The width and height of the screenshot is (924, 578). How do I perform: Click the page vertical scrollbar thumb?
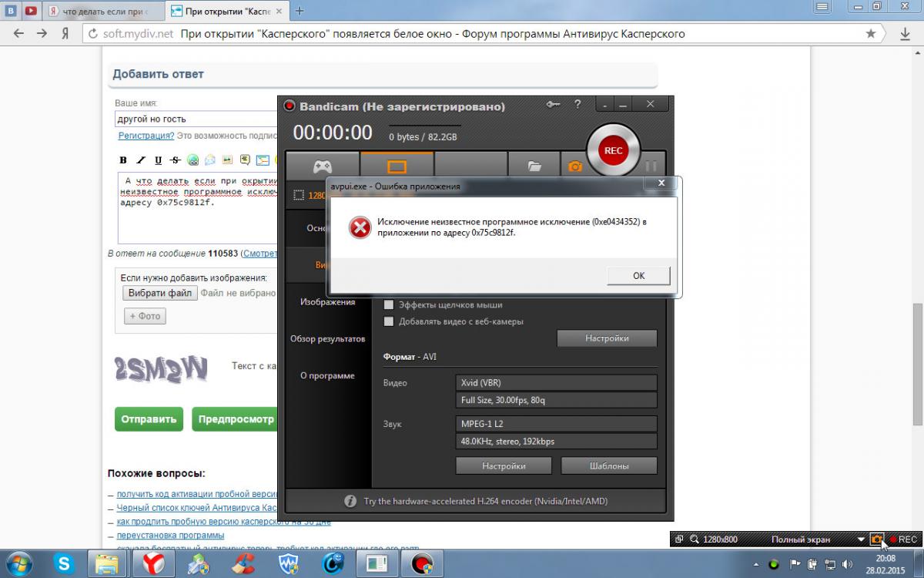[917, 364]
